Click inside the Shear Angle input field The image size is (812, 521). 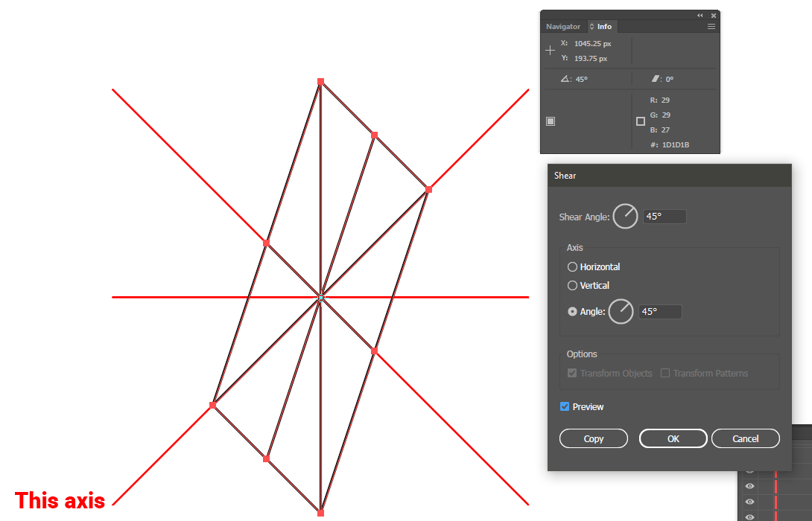pos(664,216)
